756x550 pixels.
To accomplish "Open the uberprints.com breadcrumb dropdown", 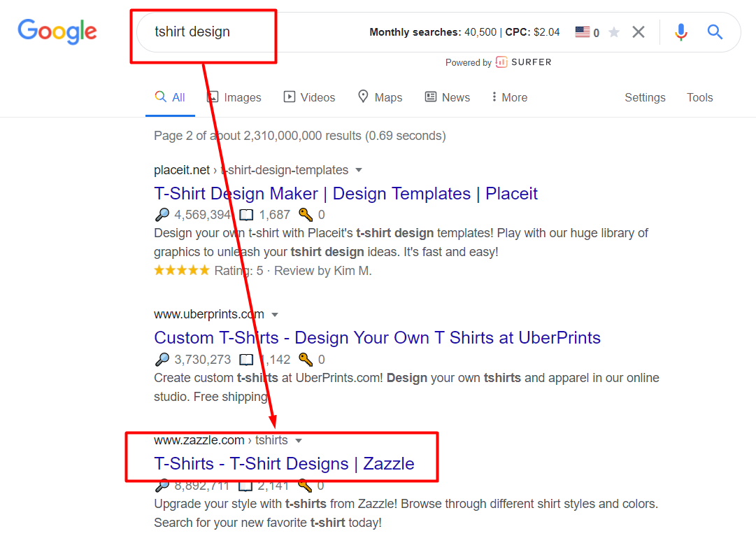I will [276, 314].
